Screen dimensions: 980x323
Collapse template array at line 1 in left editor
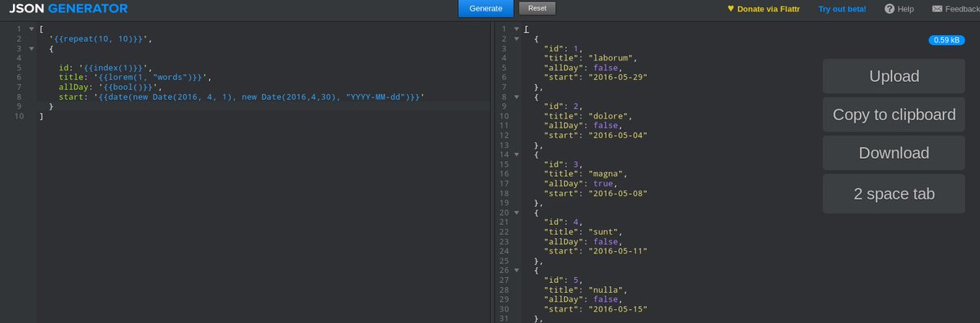pos(31,29)
